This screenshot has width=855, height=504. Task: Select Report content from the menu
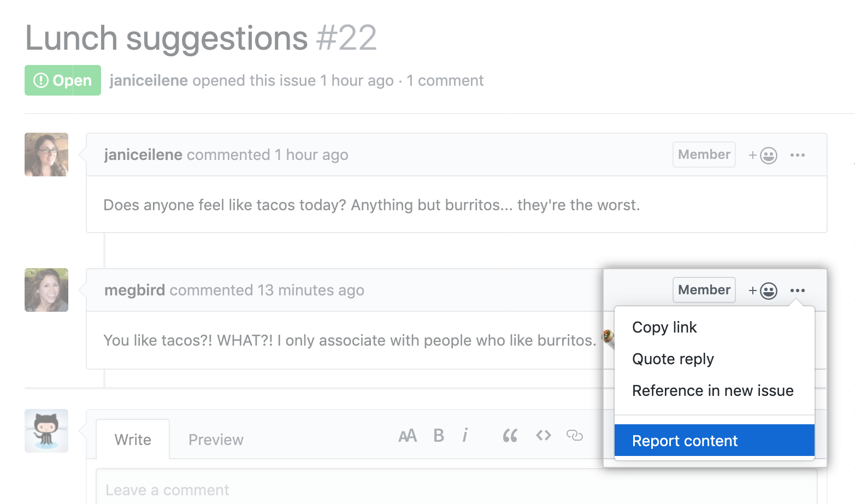(685, 440)
